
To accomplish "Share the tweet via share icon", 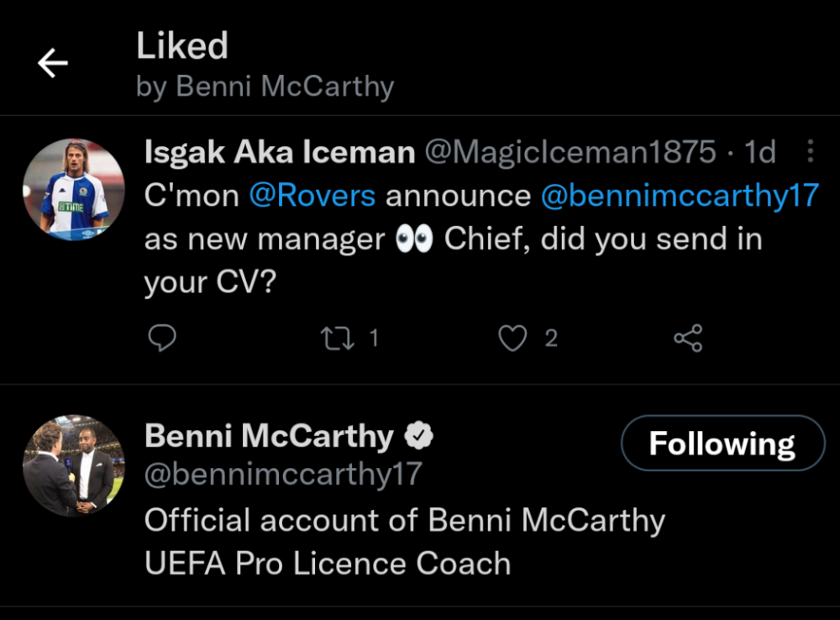I will [687, 338].
